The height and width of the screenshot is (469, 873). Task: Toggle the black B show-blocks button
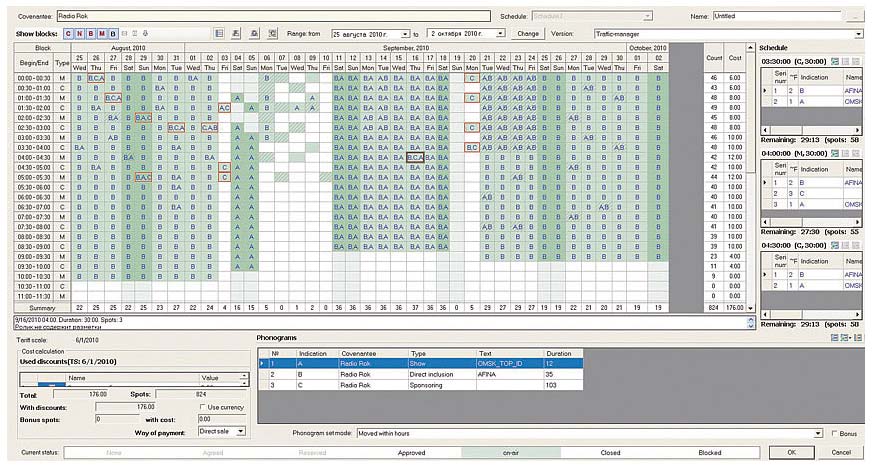113,34
